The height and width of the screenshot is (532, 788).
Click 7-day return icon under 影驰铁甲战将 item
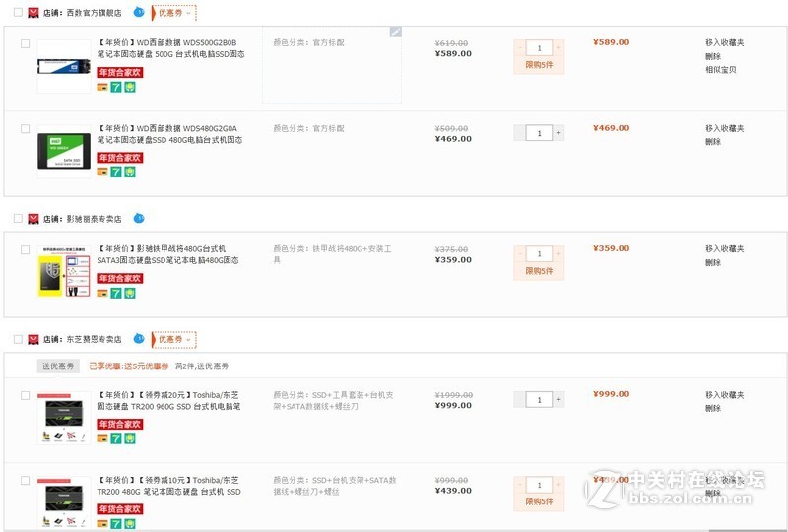[x=116, y=294]
